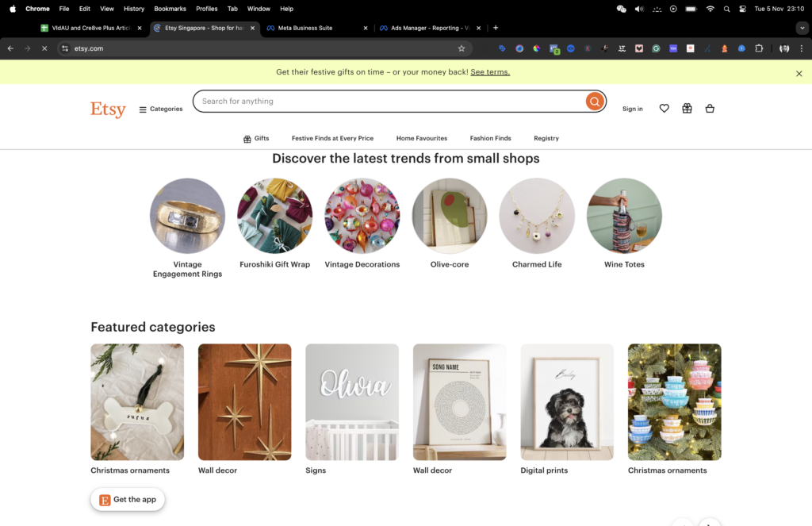Click the See terms link
The height and width of the screenshot is (526, 812).
point(490,72)
